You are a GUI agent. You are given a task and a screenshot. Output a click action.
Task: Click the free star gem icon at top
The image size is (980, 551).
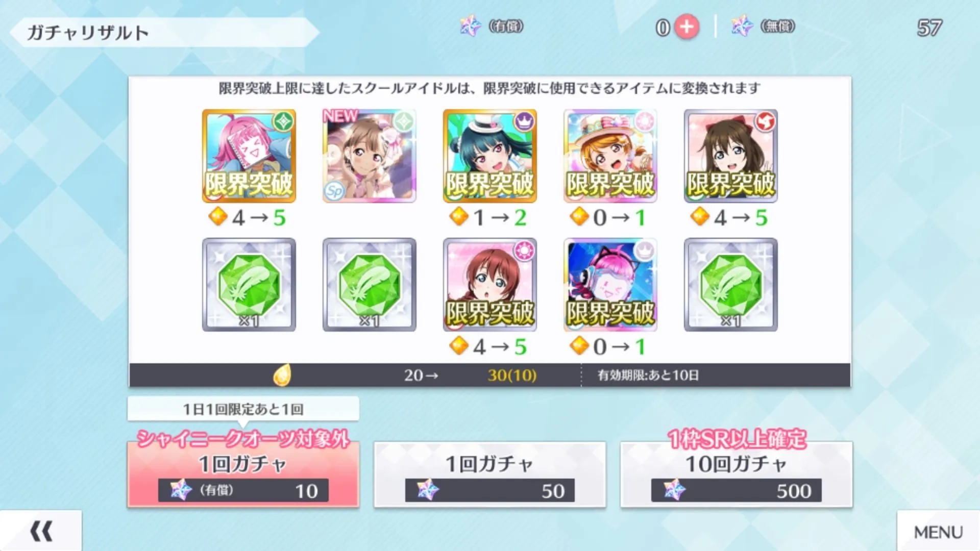coord(742,26)
